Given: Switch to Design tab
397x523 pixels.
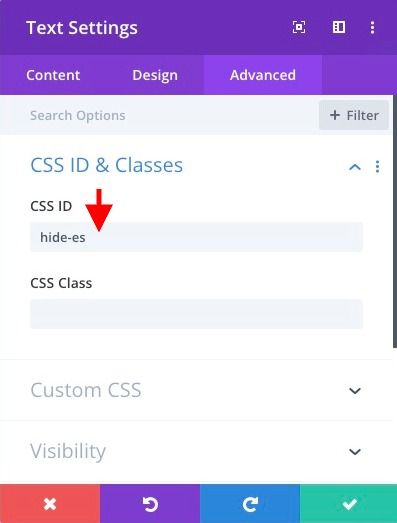Looking at the screenshot, I should click(x=155, y=75).
